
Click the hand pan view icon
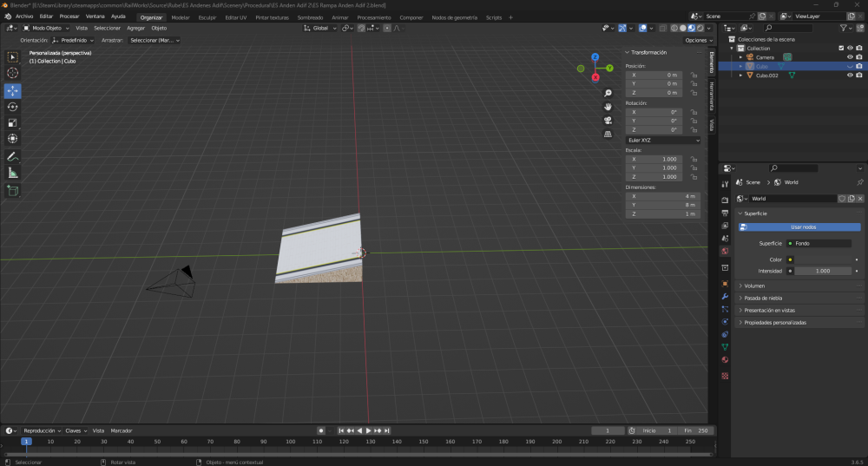pyautogui.click(x=608, y=106)
